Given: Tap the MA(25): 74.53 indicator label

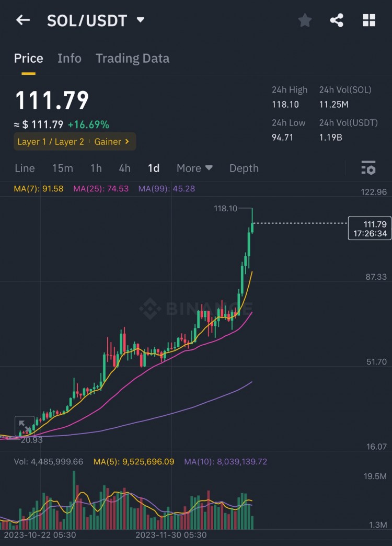Looking at the screenshot, I should point(101,189).
